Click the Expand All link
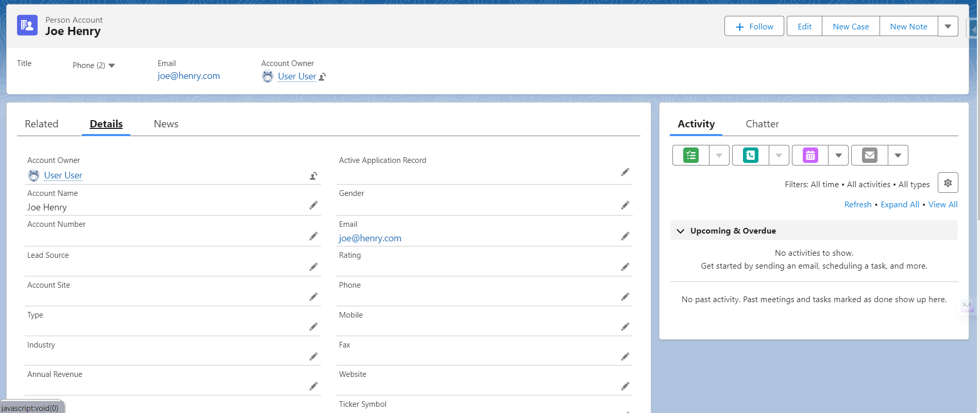The height and width of the screenshot is (413, 980). 900,205
